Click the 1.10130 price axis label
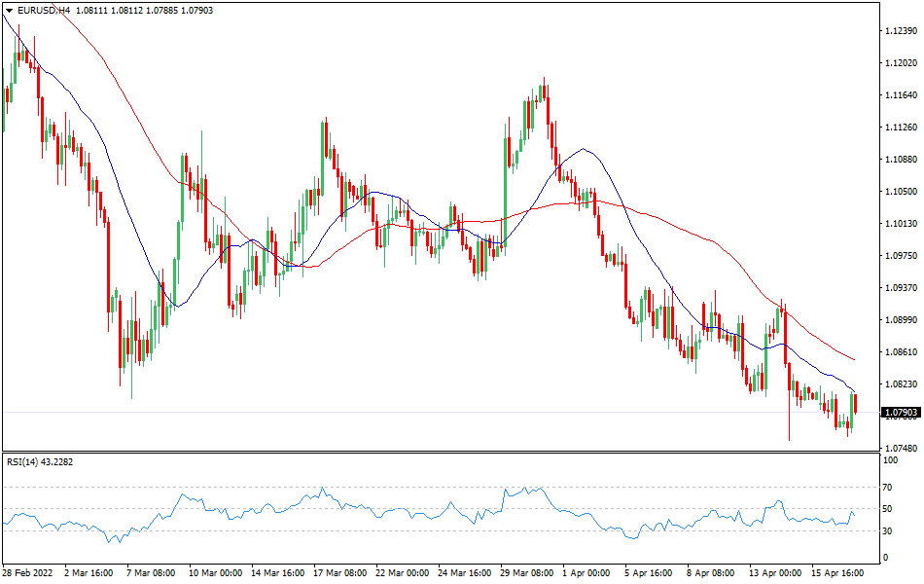 point(901,224)
